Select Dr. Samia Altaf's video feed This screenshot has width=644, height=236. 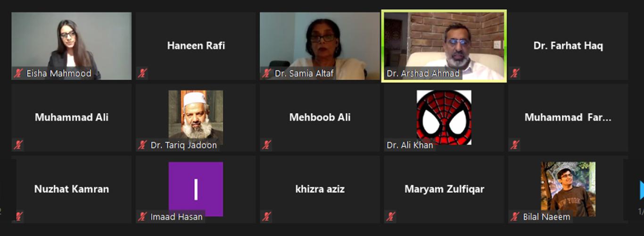click(x=320, y=46)
